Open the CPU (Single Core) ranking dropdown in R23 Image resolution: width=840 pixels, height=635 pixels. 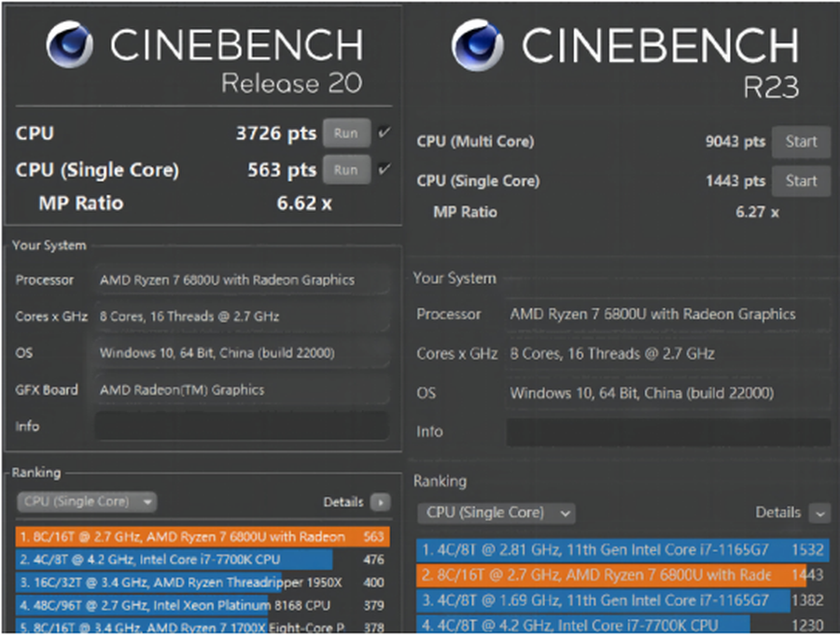(497, 513)
